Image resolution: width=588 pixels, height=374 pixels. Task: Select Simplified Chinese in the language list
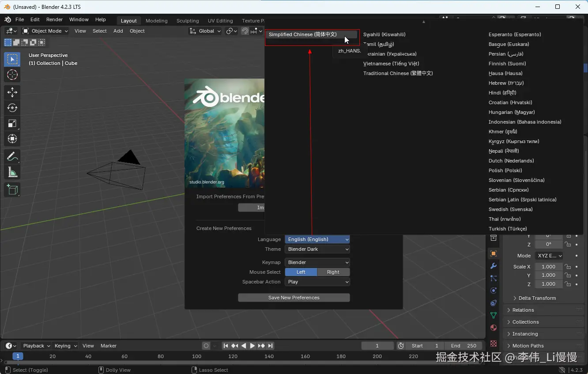click(311, 34)
